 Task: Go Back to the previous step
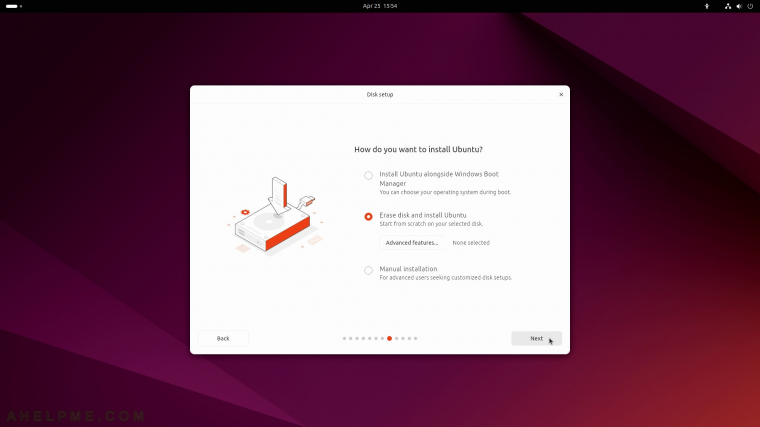[223, 338]
